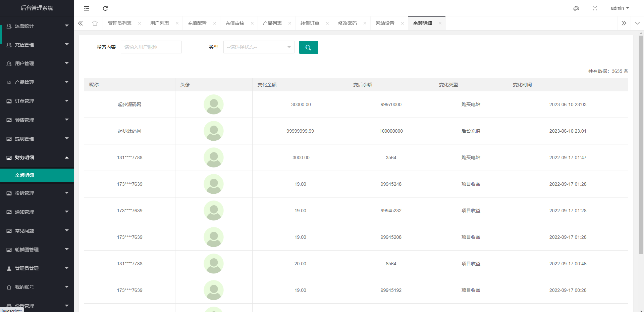The width and height of the screenshot is (644, 312).
Task: Click the refresh page icon
Action: [x=105, y=8]
